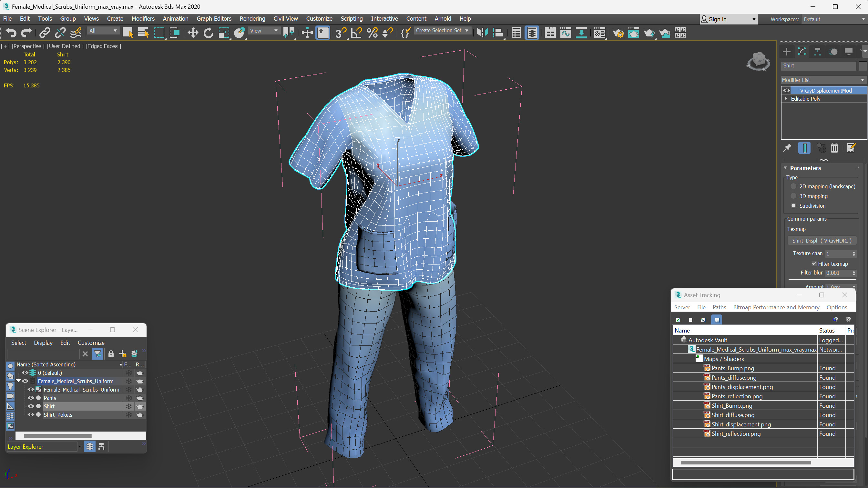Click the Align tool icon

click(x=498, y=33)
